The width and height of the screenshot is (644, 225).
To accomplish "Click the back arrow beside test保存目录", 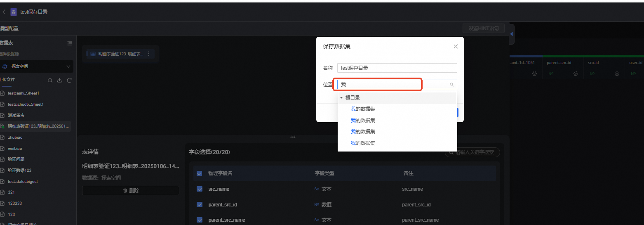I will pos(4,12).
